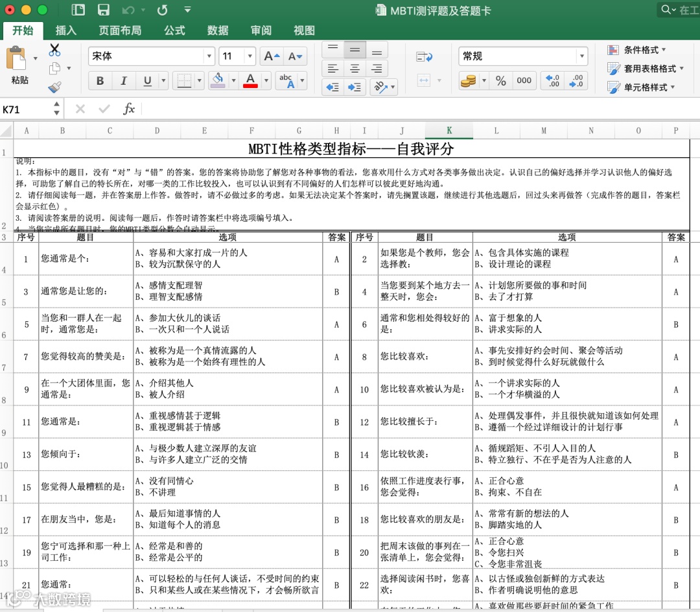
Task: Toggle underline formatting
Action: pos(147,81)
